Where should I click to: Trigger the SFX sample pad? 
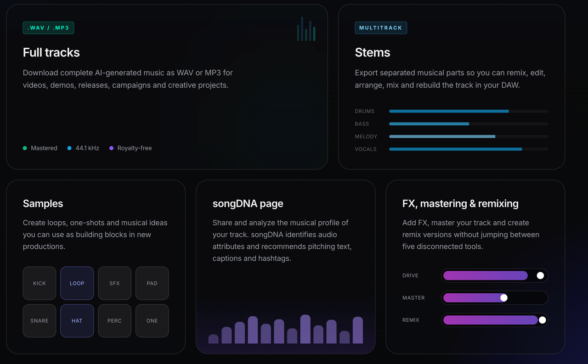coord(115,283)
